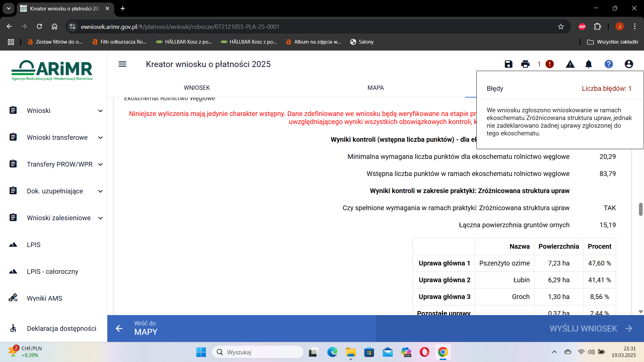Click WYŚLIJ WNIOSEK button
Viewport: 644px width, 362px height.
pyautogui.click(x=591, y=328)
